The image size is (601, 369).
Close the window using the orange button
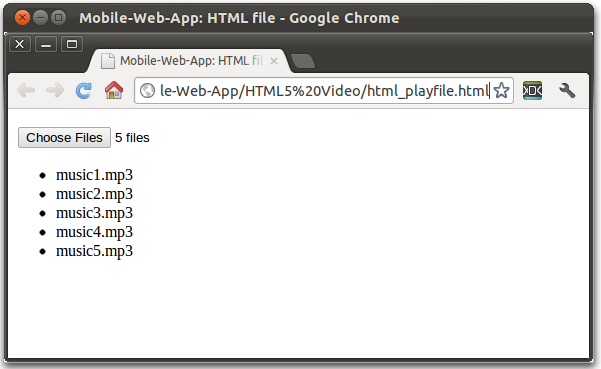pyautogui.click(x=22, y=18)
